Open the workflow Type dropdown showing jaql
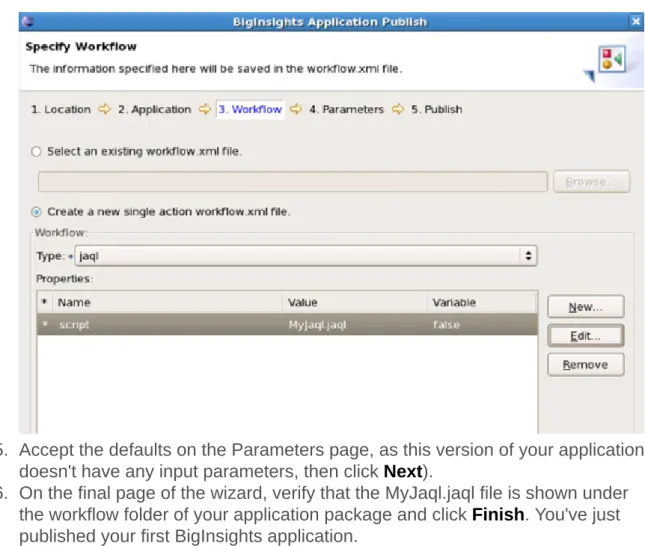 306,256
